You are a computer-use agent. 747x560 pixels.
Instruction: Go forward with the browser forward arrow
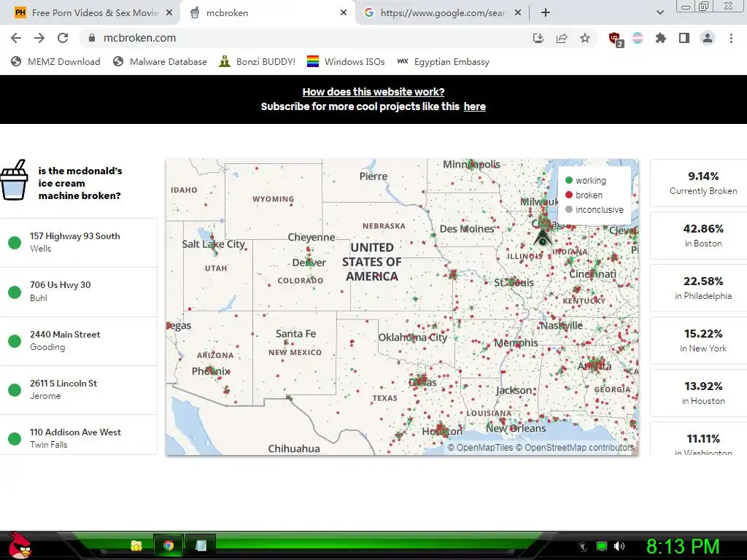coord(39,38)
